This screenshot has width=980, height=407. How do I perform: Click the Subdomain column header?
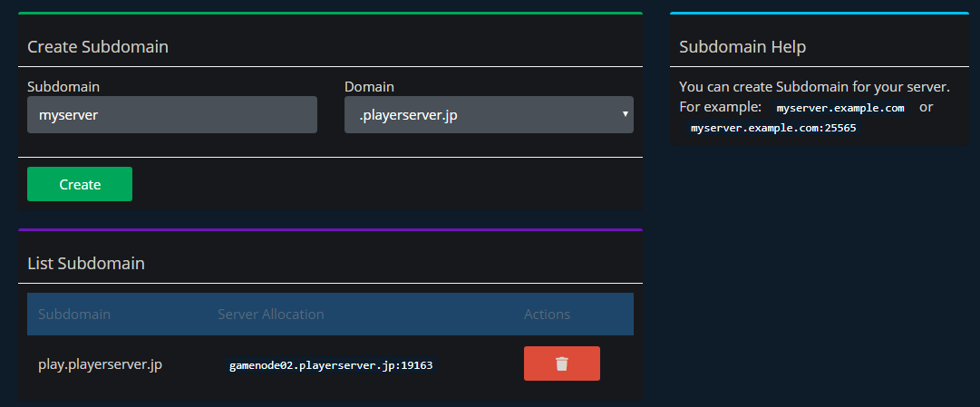[74, 314]
